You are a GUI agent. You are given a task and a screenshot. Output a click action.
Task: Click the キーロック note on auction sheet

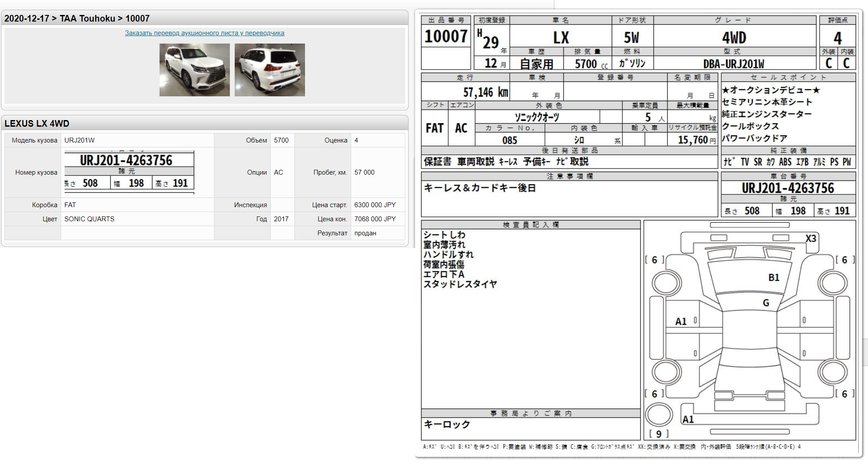(x=447, y=424)
